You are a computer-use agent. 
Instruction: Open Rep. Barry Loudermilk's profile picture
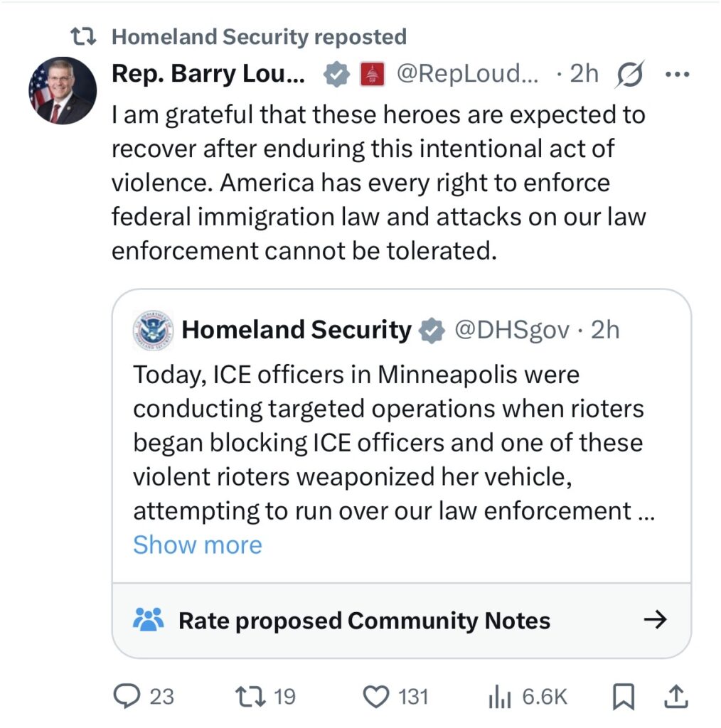click(x=63, y=90)
